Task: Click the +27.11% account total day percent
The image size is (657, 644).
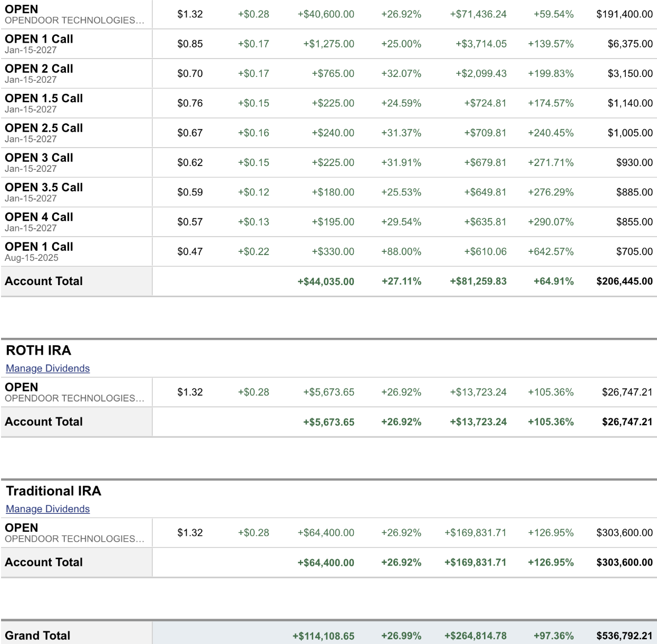Action: (401, 281)
